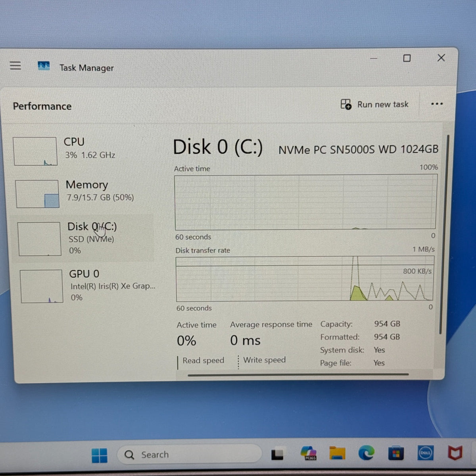This screenshot has height=476, width=476.
Task: Click the taskbar Search box
Action: tap(190, 454)
